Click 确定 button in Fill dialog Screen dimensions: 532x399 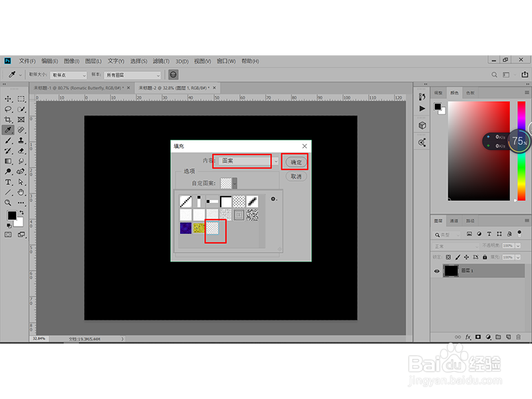pyautogui.click(x=296, y=162)
